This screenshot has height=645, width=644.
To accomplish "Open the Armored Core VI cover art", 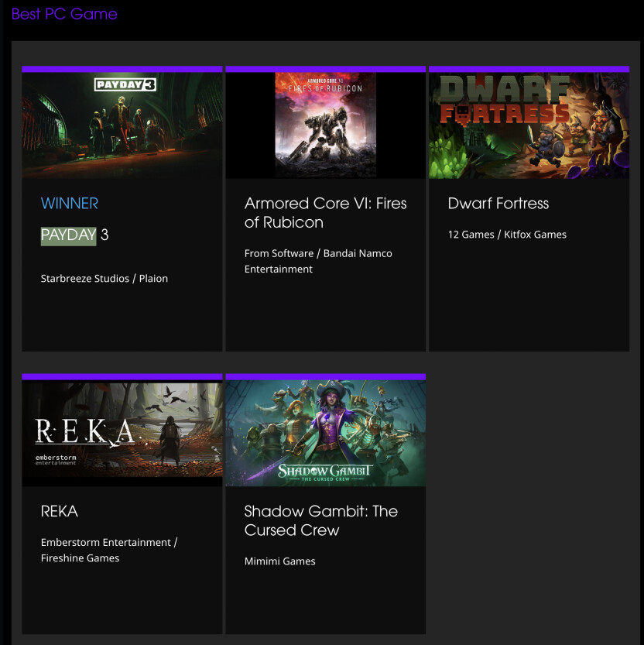I will 325,125.
